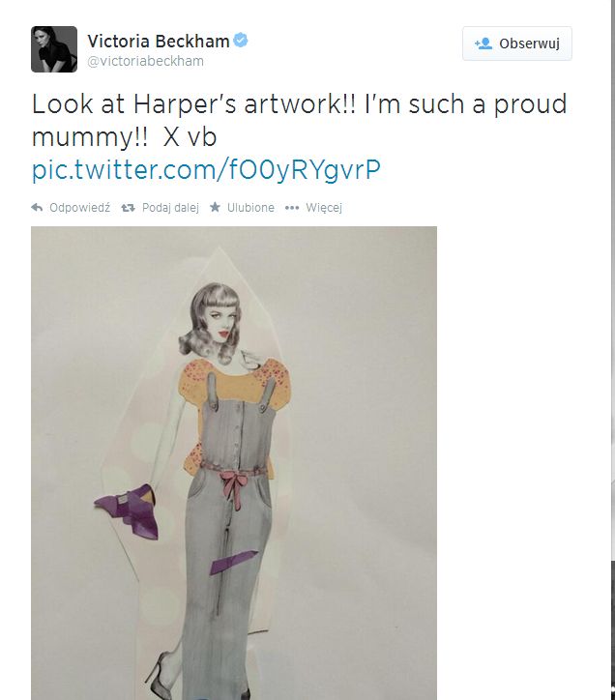The image size is (615, 700).
Task: Click the star favorite icon
Action: [x=215, y=207]
